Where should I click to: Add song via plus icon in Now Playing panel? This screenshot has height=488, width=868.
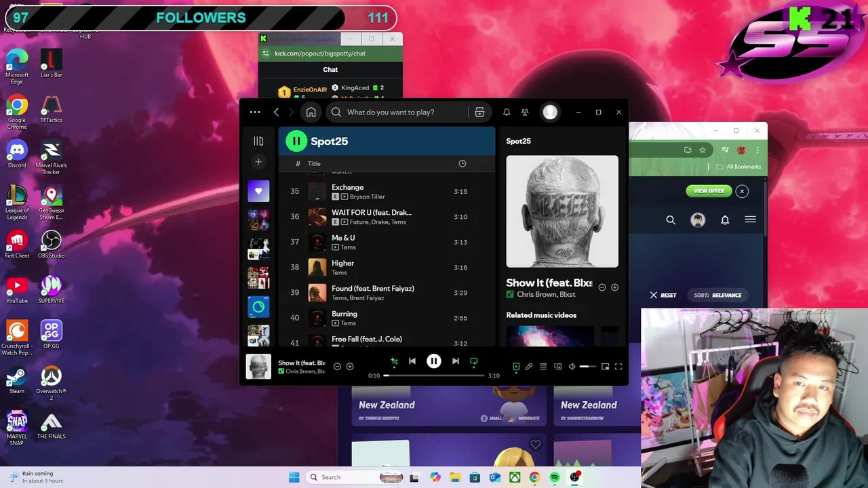(x=614, y=287)
